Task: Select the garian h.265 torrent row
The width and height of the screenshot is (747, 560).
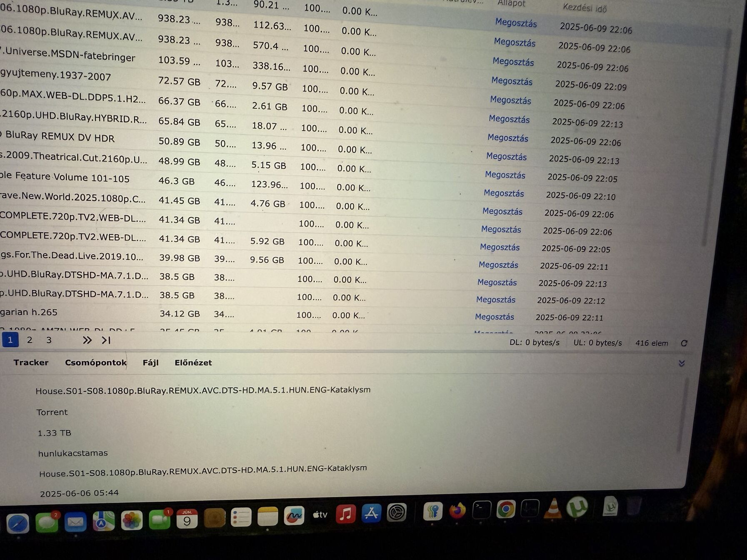Action: tap(29, 312)
